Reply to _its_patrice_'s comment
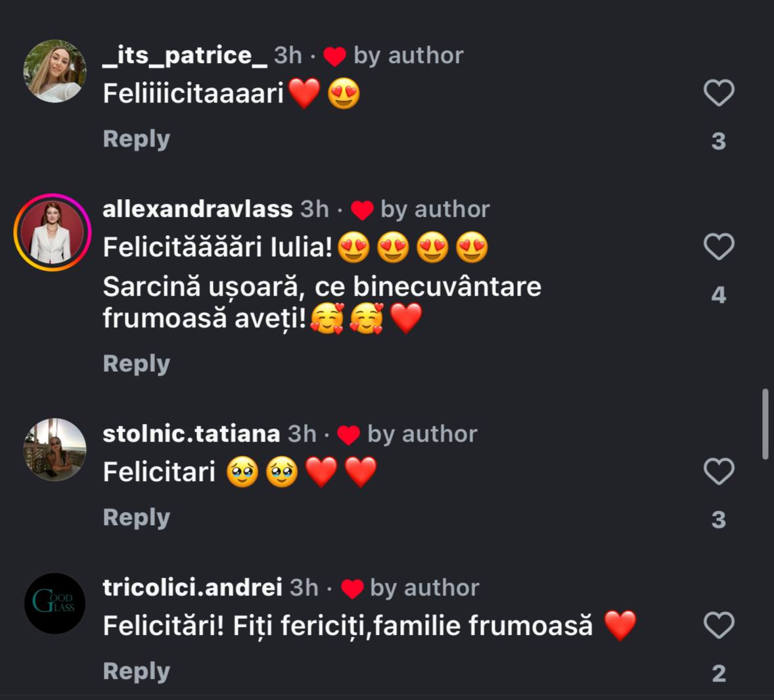The width and height of the screenshot is (774, 700). click(x=136, y=139)
